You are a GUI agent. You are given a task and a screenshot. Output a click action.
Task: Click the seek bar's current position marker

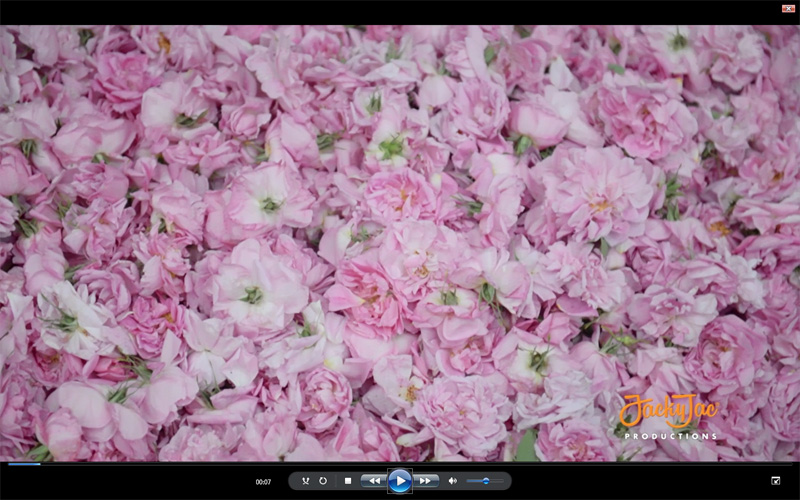40,464
